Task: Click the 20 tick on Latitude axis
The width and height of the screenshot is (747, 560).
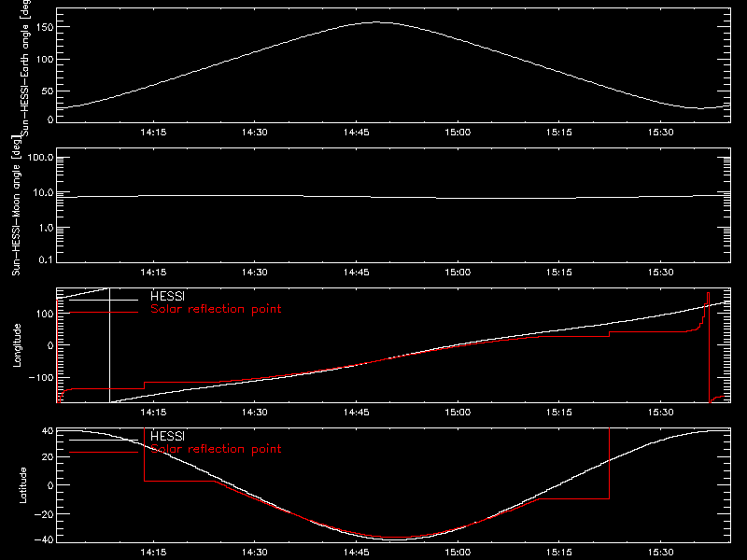Action: pyautogui.click(x=48, y=457)
